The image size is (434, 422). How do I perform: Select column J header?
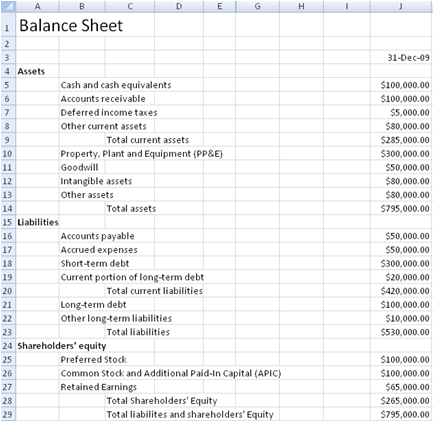pos(401,7)
